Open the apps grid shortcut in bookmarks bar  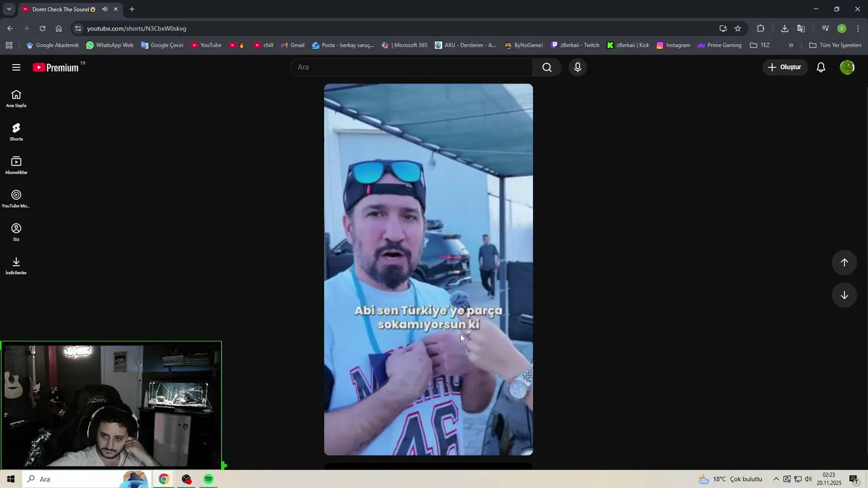pos(9,45)
